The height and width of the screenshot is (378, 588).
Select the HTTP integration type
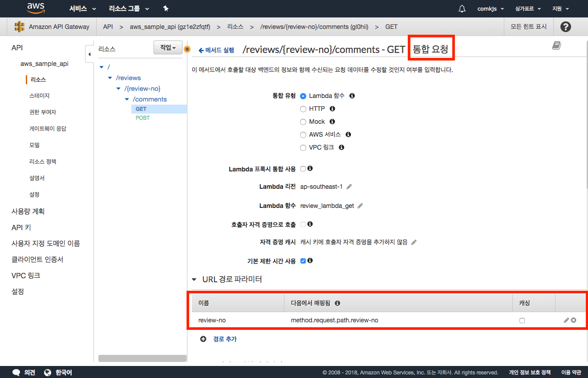coord(303,109)
